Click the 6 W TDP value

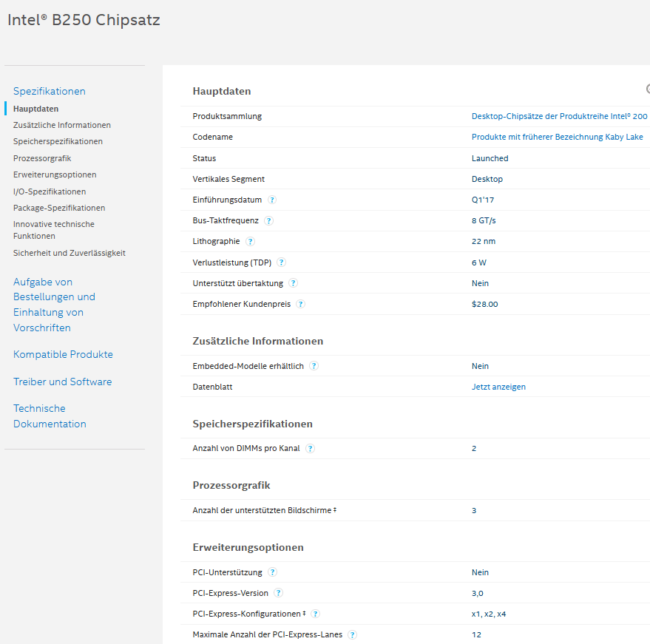[x=478, y=262]
